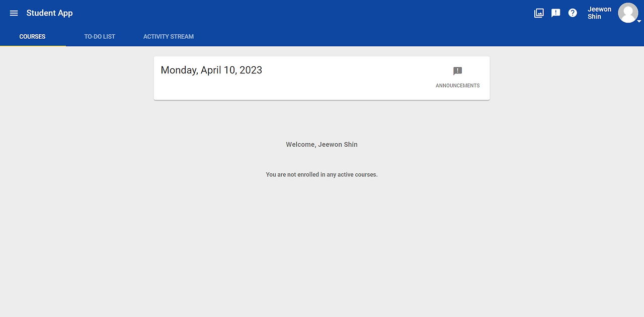Open the image gallery icon in header
644x317 pixels.
(x=539, y=13)
